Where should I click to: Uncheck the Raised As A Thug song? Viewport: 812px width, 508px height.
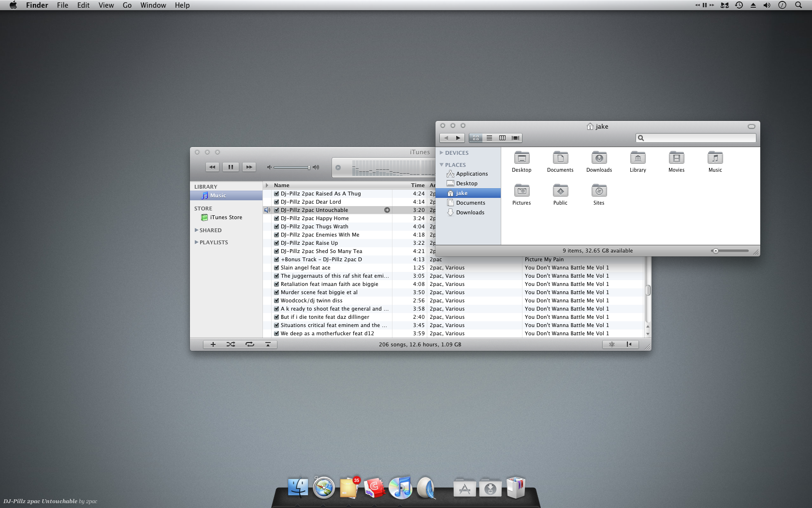[x=276, y=194]
